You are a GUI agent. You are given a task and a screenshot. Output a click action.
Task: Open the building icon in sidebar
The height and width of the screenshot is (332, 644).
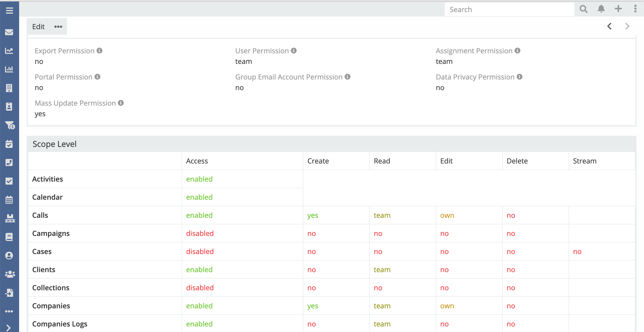click(9, 88)
